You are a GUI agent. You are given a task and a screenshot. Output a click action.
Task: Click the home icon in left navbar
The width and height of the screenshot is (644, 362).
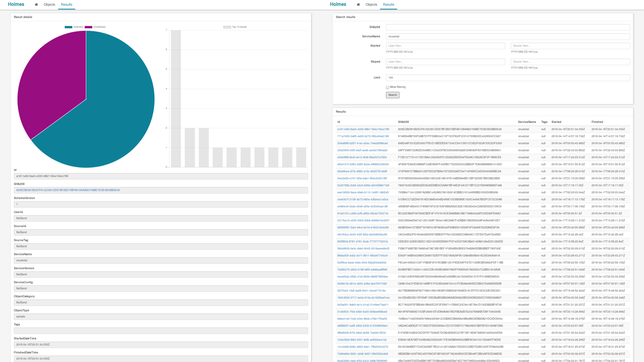pyautogui.click(x=36, y=5)
